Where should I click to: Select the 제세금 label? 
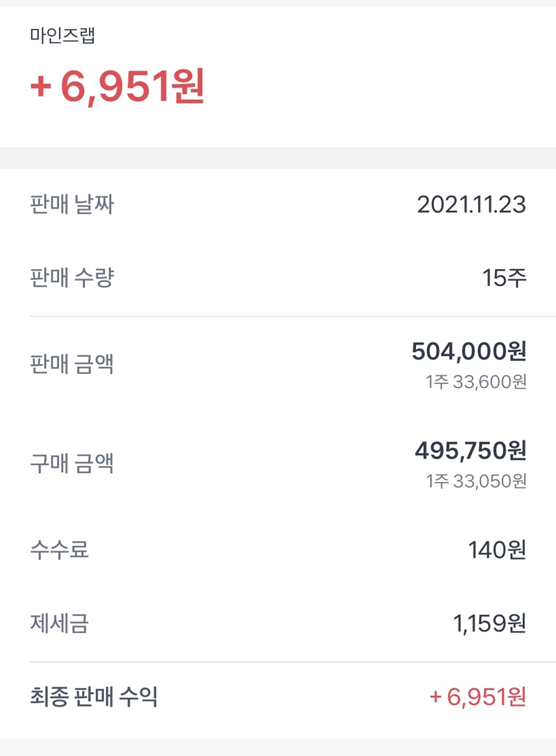point(59,623)
